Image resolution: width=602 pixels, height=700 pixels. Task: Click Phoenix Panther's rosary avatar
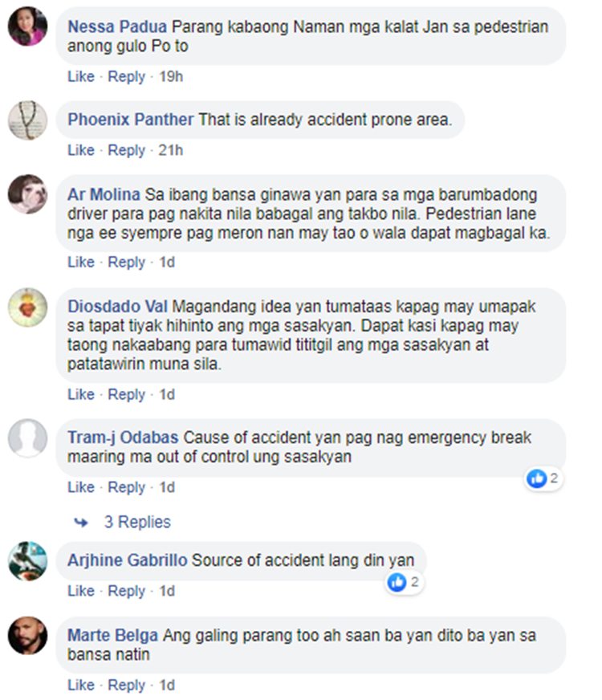(27, 120)
